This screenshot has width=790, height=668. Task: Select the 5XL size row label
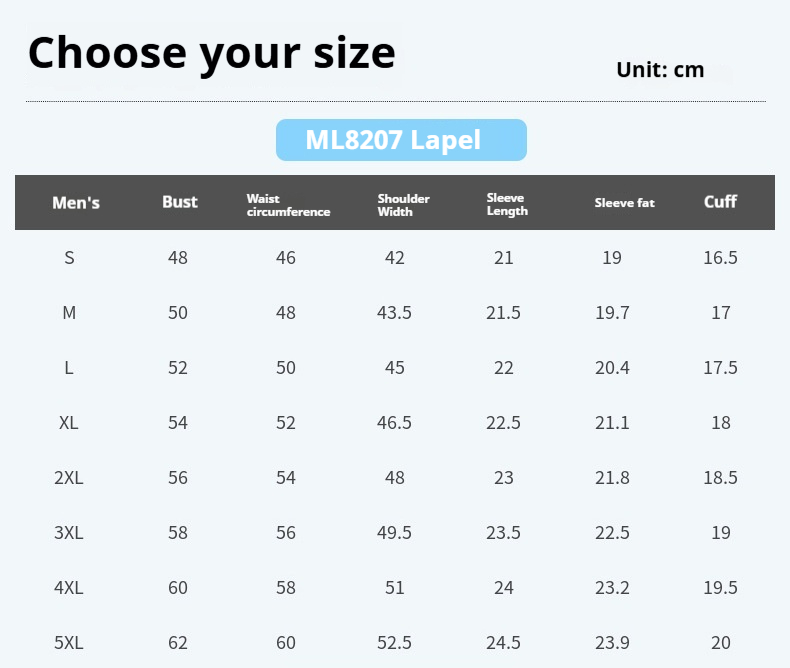pyautogui.click(x=69, y=643)
